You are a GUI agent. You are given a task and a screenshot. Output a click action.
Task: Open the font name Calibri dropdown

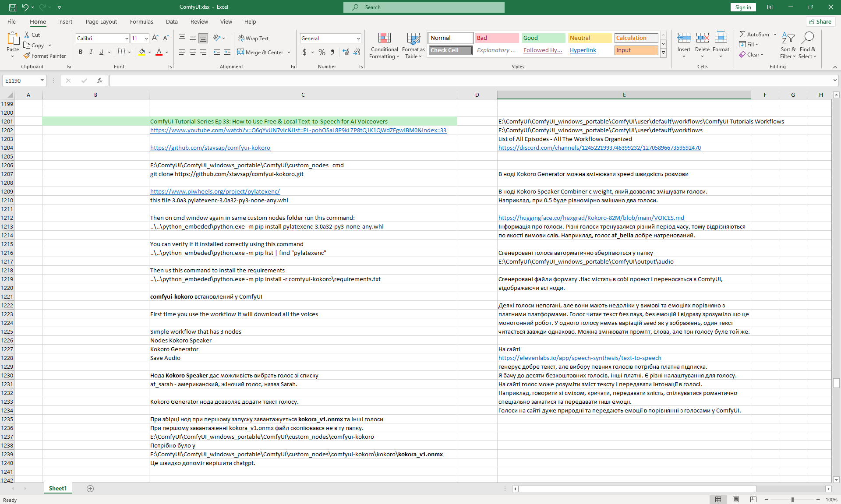(x=127, y=39)
